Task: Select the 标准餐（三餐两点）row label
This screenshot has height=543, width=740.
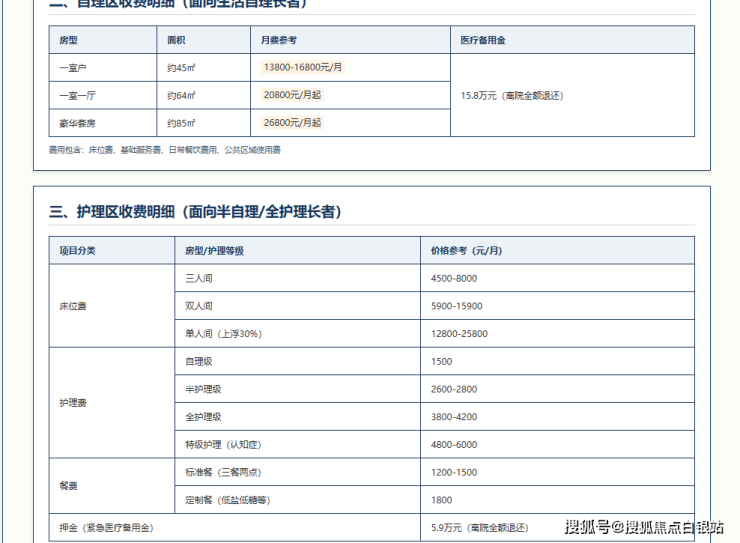Action: click(223, 473)
